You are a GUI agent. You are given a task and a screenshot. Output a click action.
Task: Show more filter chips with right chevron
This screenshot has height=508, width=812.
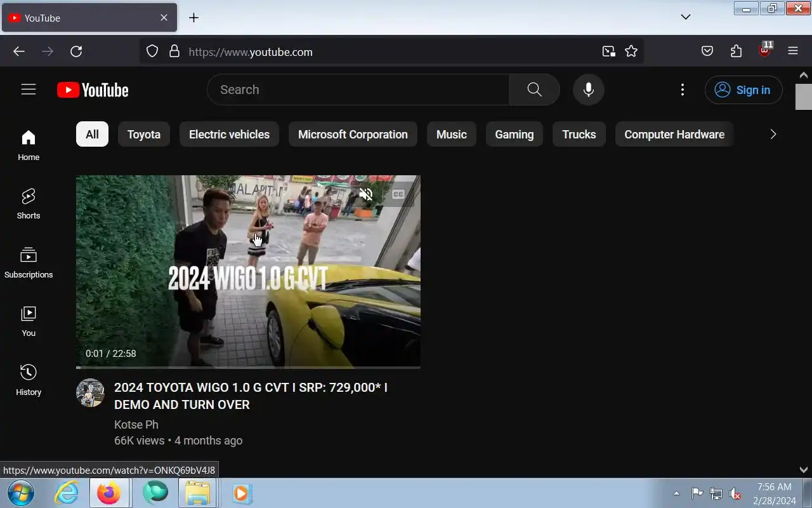click(x=773, y=134)
